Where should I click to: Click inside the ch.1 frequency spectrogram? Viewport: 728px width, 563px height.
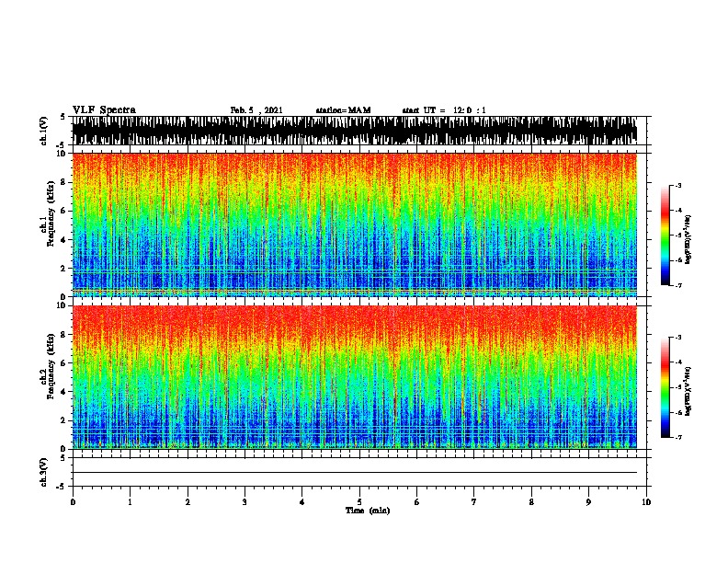(x=358, y=224)
